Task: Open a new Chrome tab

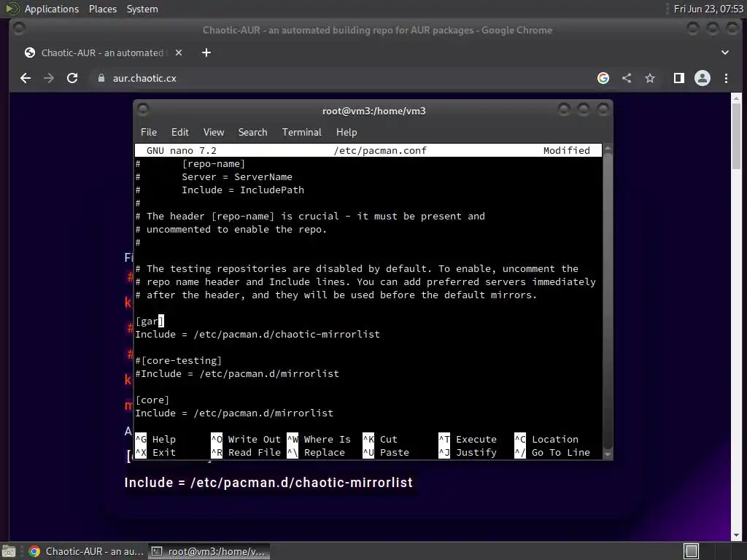Action: coord(206,52)
